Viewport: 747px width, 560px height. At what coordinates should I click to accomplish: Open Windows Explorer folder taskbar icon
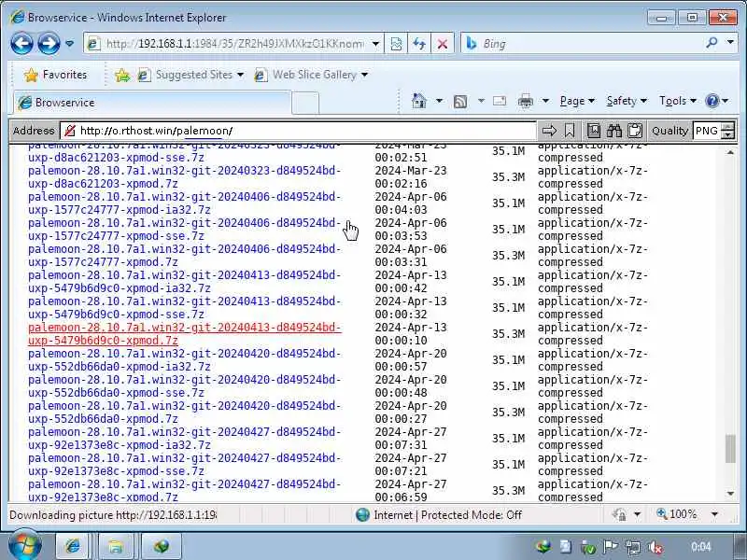[115, 546]
